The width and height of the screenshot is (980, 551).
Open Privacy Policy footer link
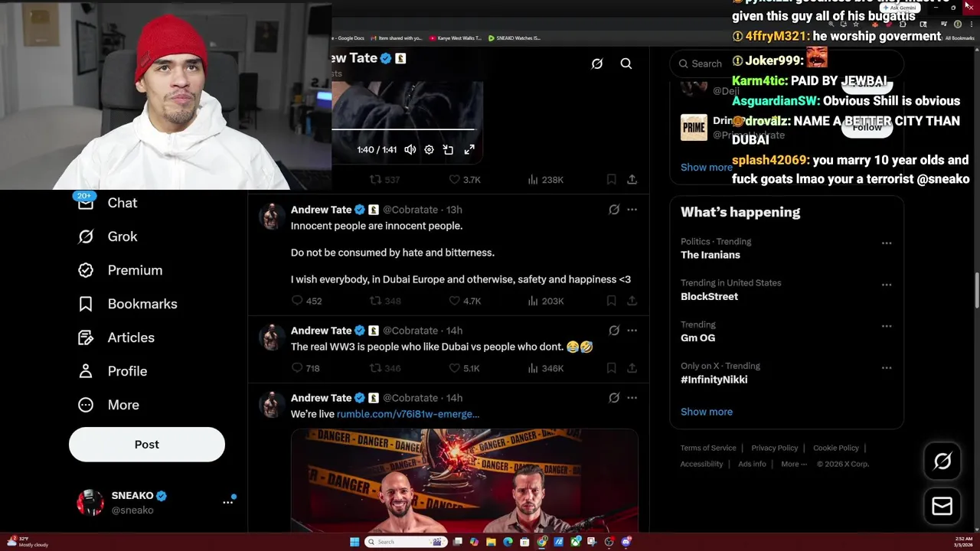(775, 448)
